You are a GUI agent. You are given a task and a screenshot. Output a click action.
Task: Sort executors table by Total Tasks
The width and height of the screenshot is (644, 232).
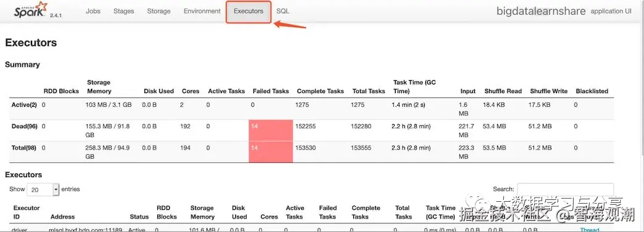[403, 212]
